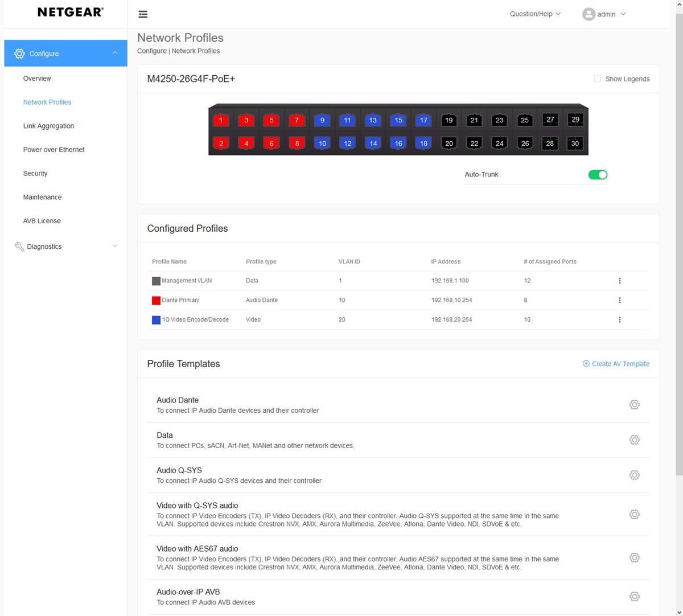The image size is (683, 616).
Task: Open the Question/Help dropdown
Action: [x=535, y=14]
